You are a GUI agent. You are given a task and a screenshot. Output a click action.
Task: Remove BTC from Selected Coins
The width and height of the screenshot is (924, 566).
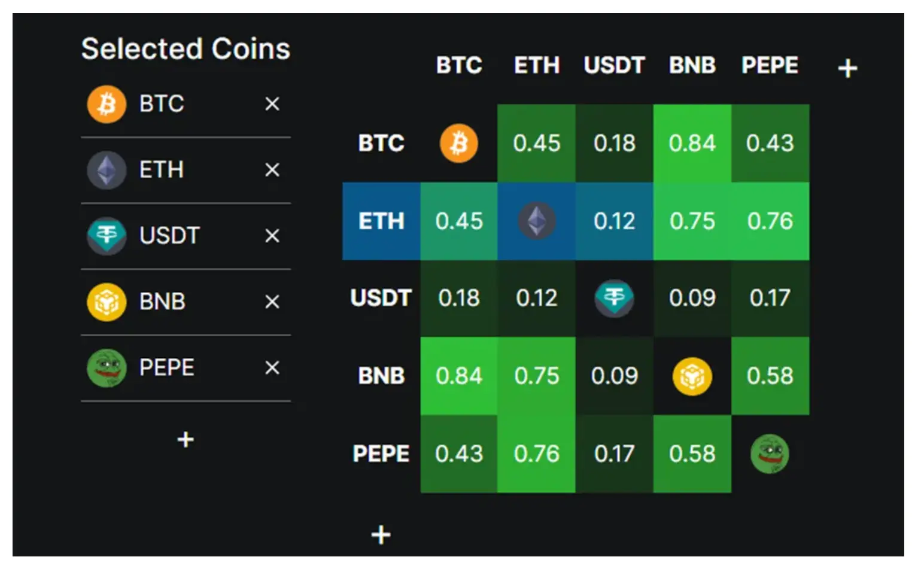(272, 104)
